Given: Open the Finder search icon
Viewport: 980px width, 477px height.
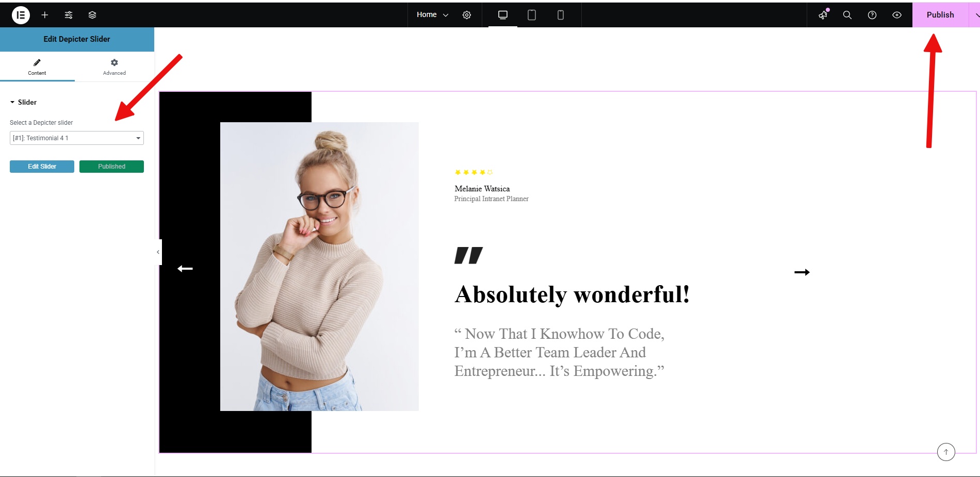Looking at the screenshot, I should 847,15.
